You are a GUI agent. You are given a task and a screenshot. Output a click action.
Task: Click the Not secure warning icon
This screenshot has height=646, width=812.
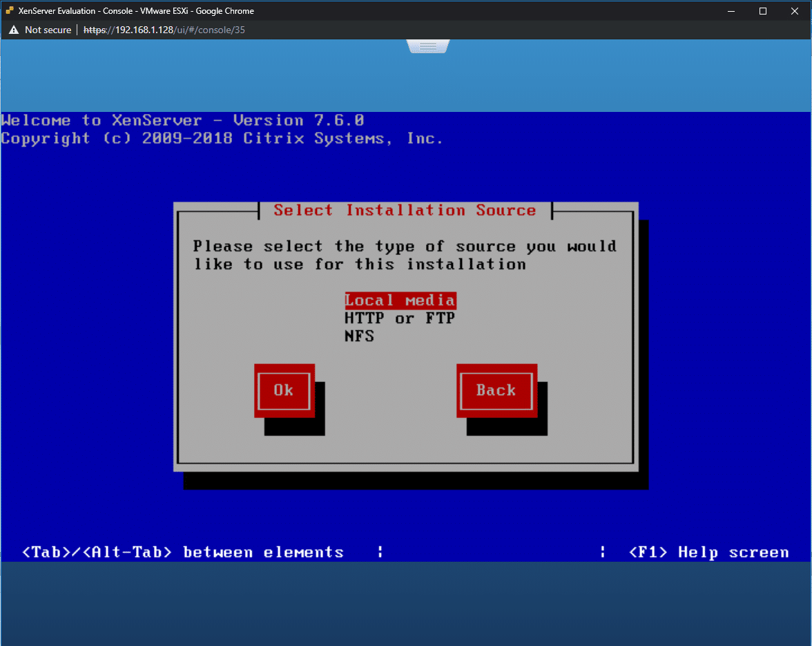pyautogui.click(x=14, y=30)
